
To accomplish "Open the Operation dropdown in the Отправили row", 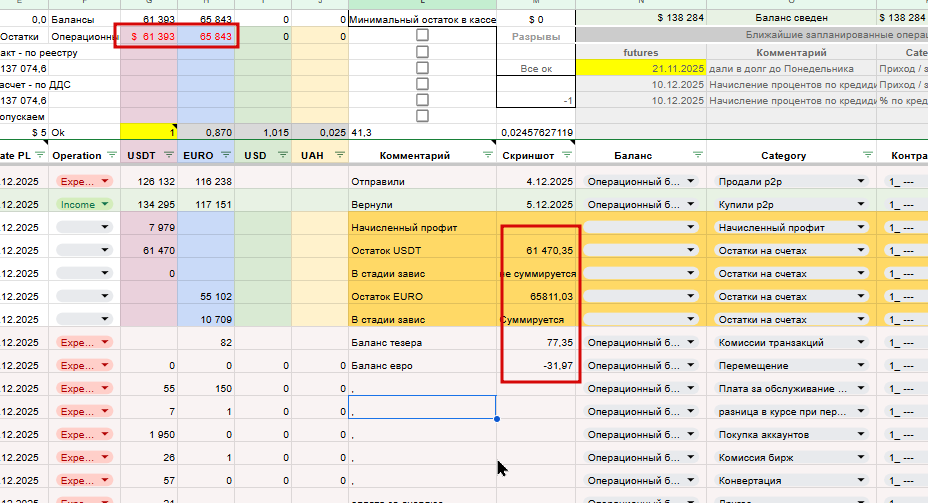I will coord(84,182).
